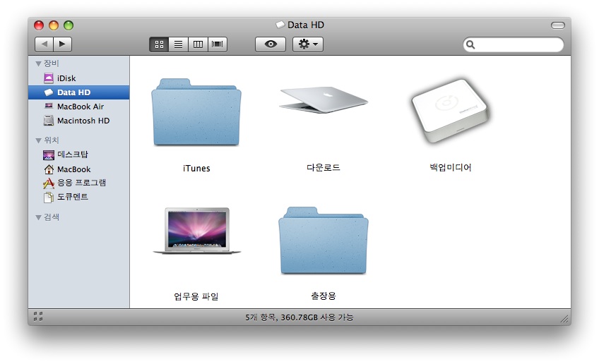This screenshot has width=599, height=364.
Task: Expand the 검색 sidebar section
Action: [38, 217]
